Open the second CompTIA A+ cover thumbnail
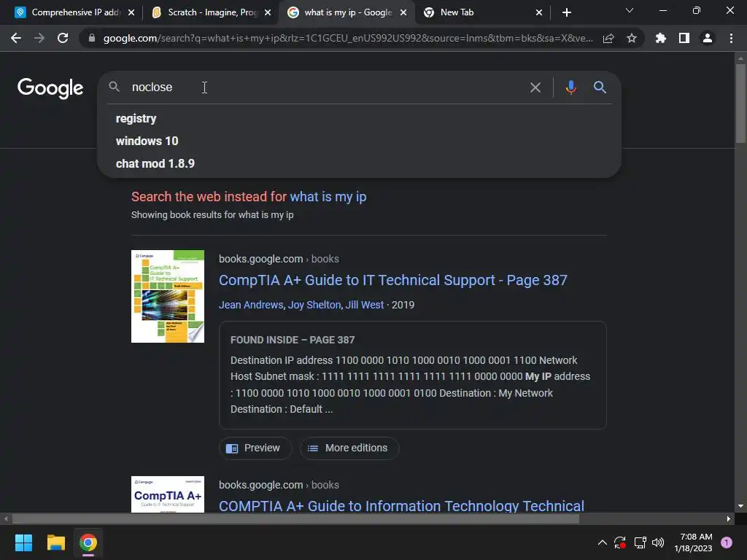This screenshot has width=747, height=560. [168, 494]
